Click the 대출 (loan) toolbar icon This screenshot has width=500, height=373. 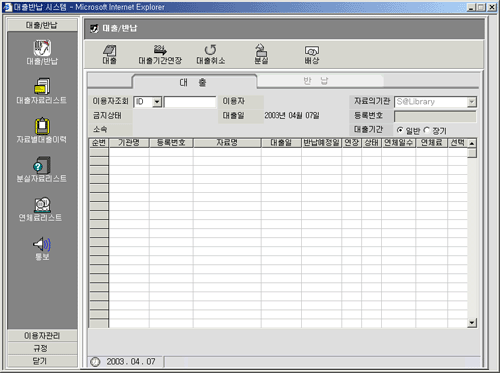(x=109, y=51)
